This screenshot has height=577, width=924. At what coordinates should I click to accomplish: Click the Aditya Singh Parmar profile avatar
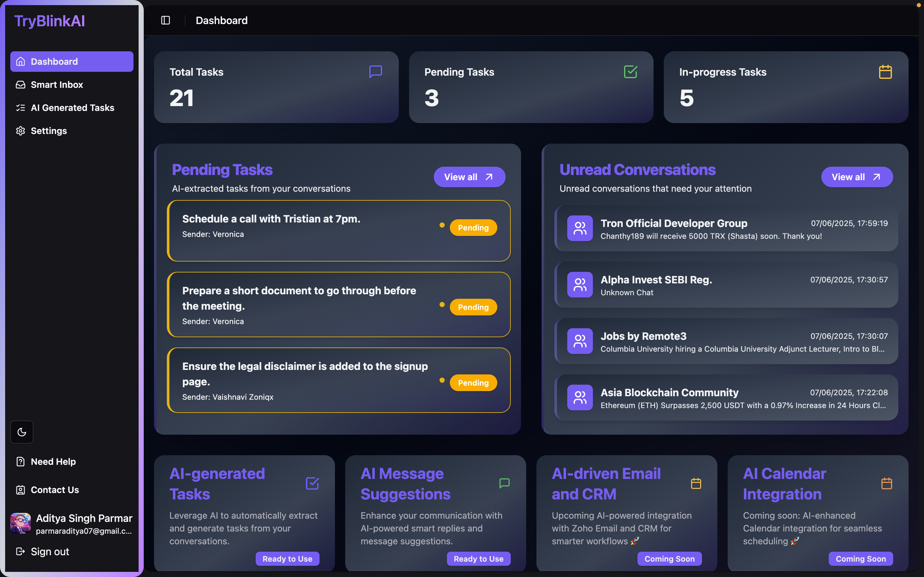[x=21, y=523]
